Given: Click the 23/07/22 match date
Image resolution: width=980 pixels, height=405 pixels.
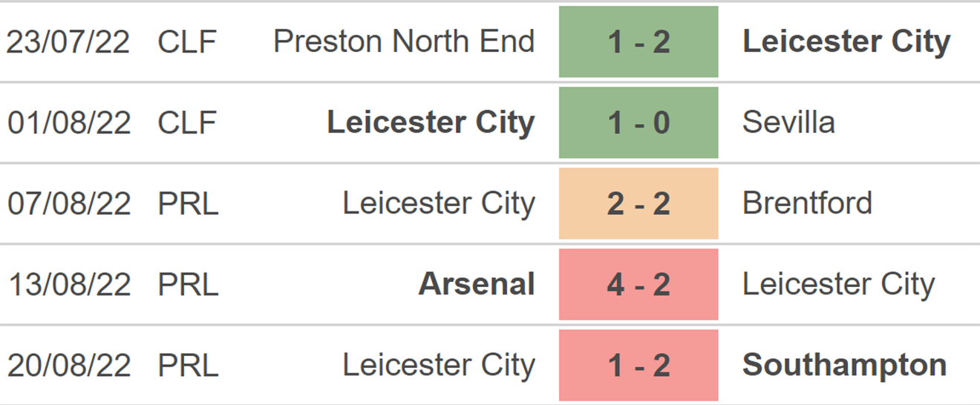Looking at the screenshot, I should (x=68, y=42).
